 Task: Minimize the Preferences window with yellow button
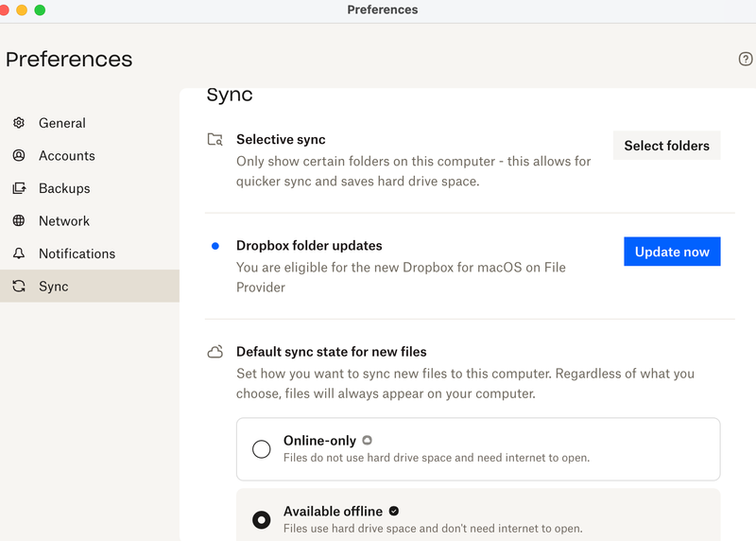[x=22, y=9]
